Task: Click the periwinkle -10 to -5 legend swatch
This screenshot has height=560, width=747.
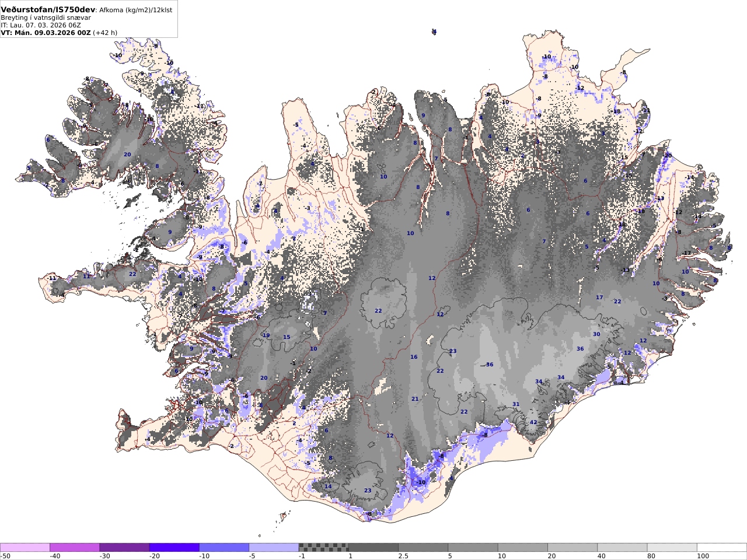Action: click(x=224, y=547)
